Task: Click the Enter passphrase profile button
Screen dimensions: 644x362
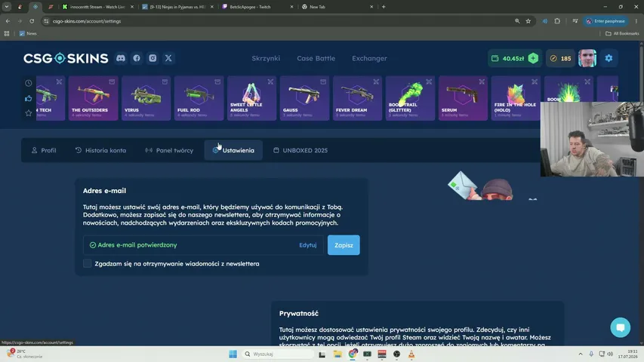Action: (x=605, y=21)
